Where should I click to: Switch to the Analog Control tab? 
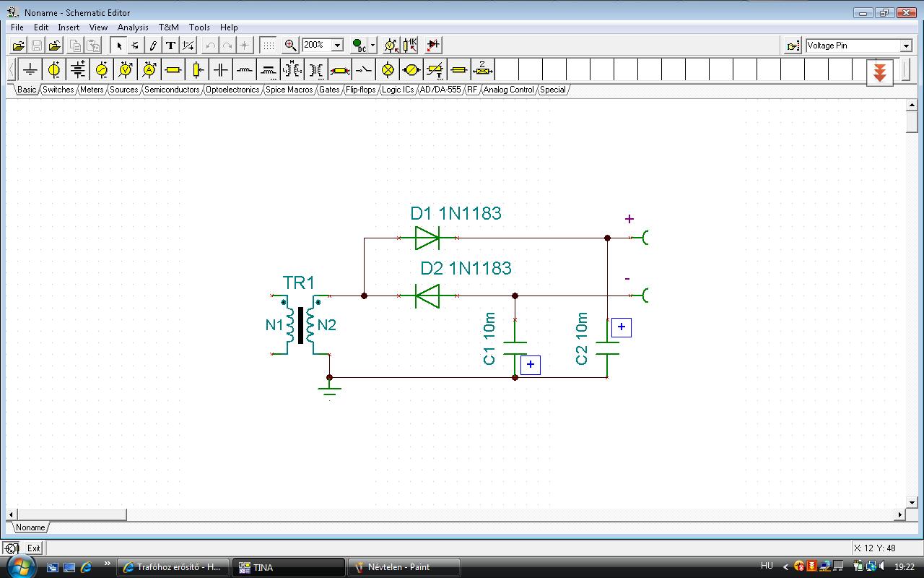[x=509, y=90]
